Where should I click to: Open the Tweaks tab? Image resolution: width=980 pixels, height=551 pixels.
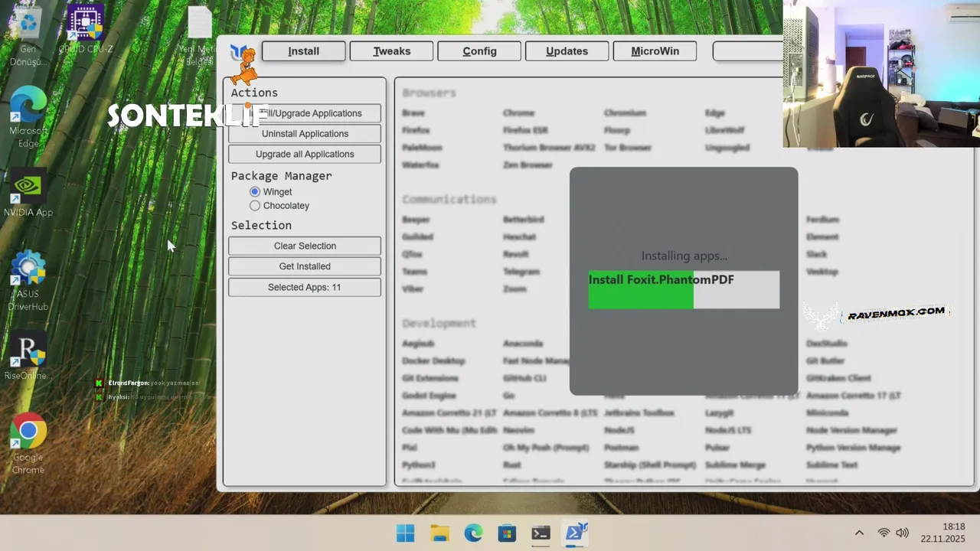pos(392,51)
